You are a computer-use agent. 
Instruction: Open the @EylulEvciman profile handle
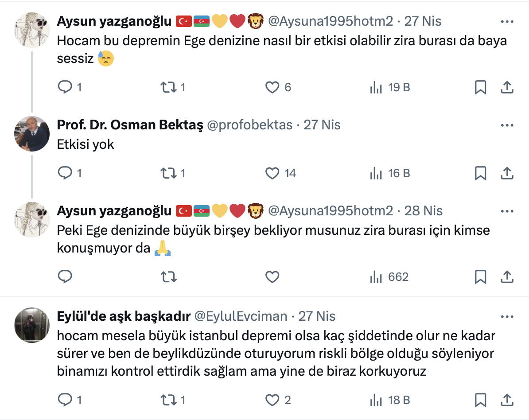pyautogui.click(x=241, y=316)
